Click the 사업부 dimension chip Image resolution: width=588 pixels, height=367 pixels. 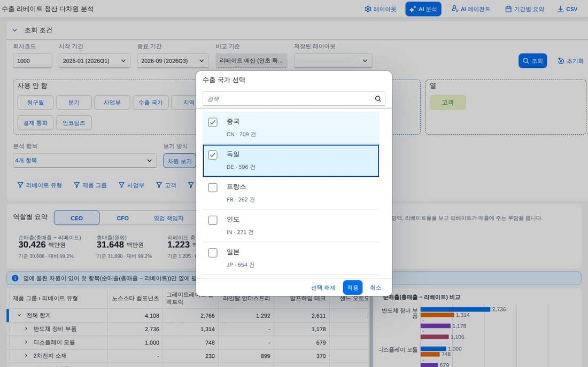pyautogui.click(x=112, y=103)
